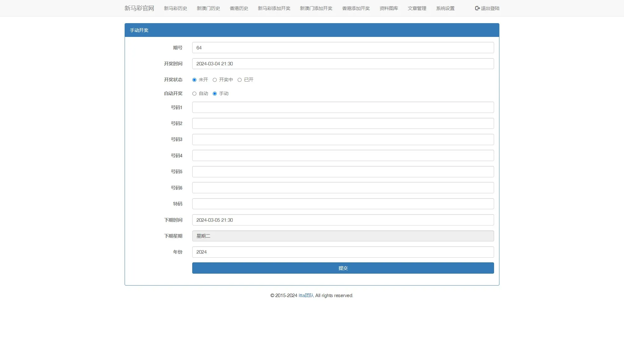Viewport: 624px width, 364px height.
Task: Click into the 号码1 text field
Action: [x=343, y=107]
